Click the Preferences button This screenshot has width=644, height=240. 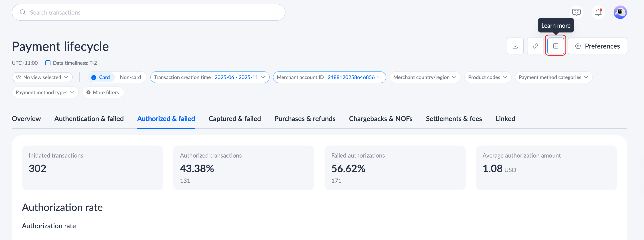click(597, 46)
